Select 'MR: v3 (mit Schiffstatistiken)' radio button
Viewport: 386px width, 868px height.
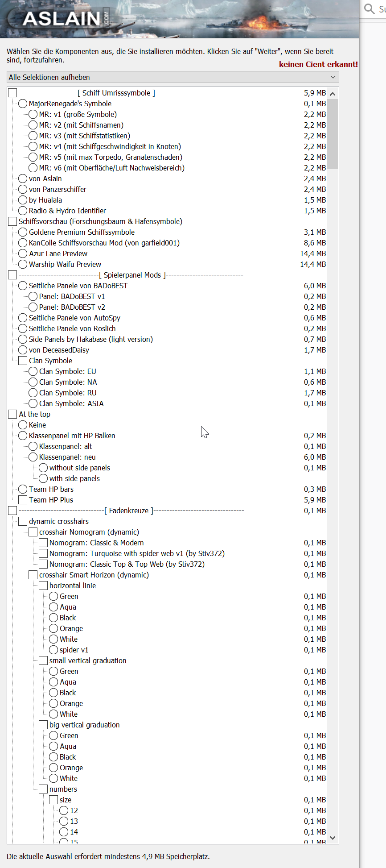coord(33,136)
